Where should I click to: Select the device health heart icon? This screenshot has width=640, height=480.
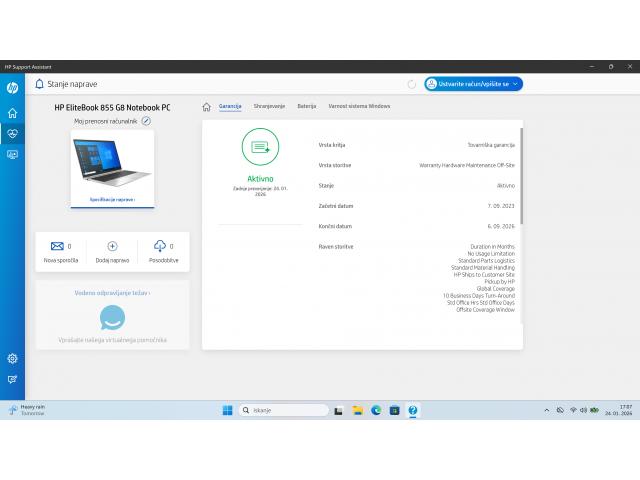[x=12, y=133]
